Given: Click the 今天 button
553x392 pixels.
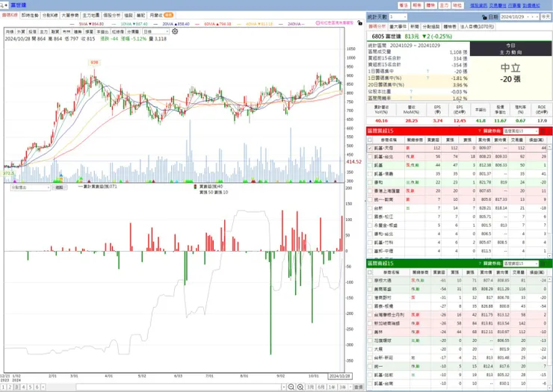Looking at the screenshot, I should [546, 17].
